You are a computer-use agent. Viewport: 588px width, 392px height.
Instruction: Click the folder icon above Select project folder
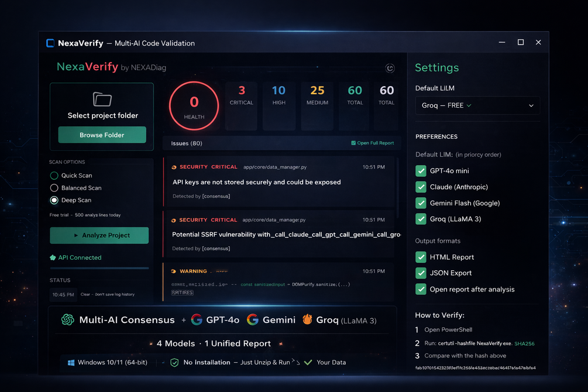pos(102,99)
